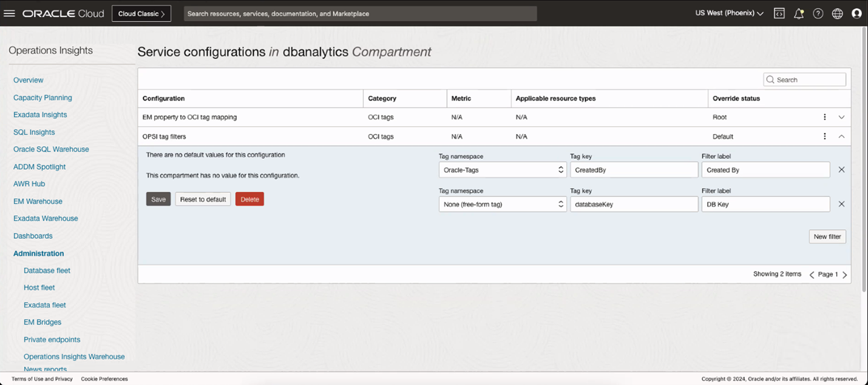Open Capacity Planning

[x=42, y=98]
